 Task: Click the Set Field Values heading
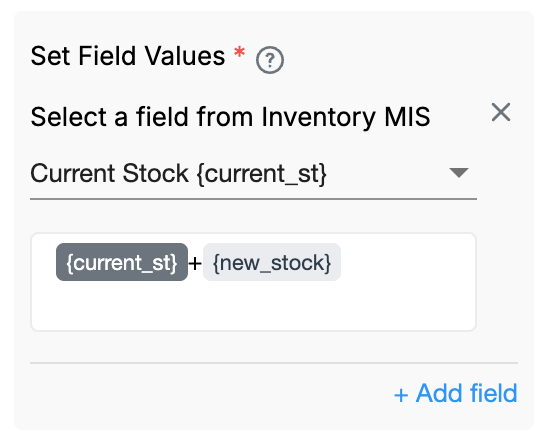[128, 56]
